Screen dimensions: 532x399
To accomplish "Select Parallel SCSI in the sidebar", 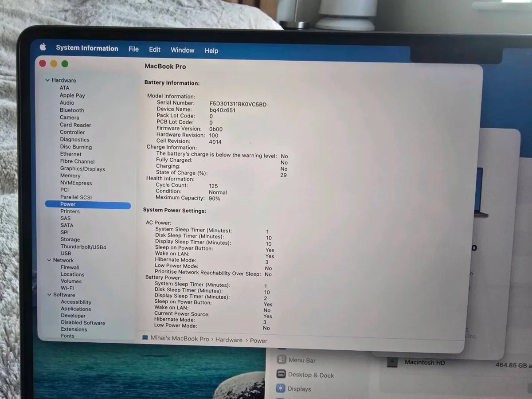I will tap(76, 197).
